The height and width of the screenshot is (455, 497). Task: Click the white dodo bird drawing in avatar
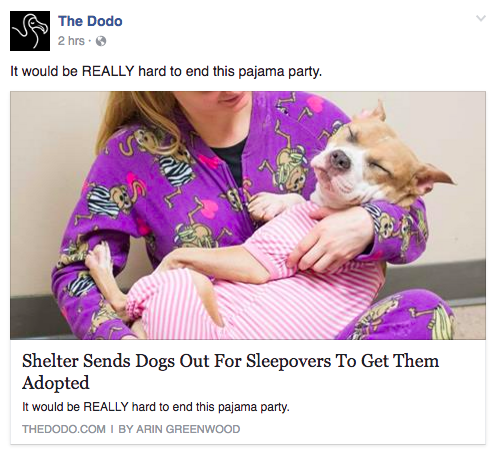point(29,31)
